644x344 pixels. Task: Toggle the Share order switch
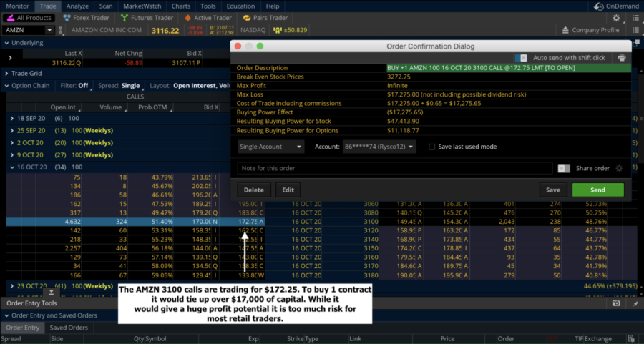pos(564,168)
